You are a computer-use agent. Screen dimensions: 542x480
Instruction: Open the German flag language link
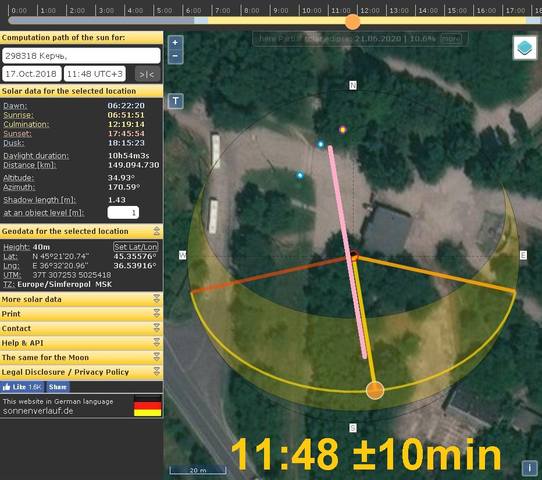[x=148, y=406]
